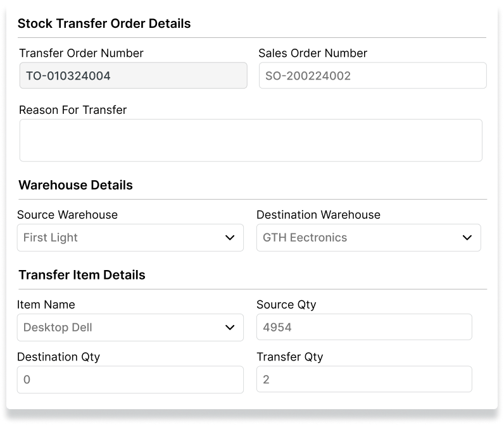Click the Transfer Item Details heading

point(82,275)
